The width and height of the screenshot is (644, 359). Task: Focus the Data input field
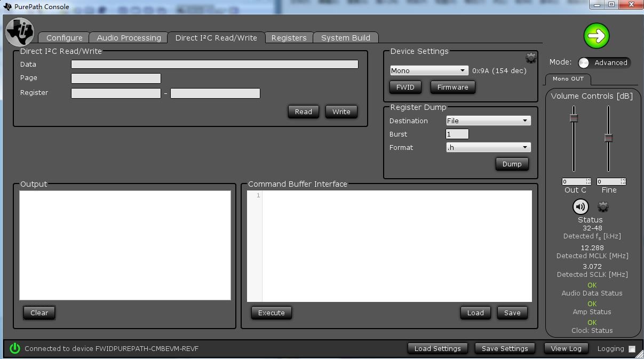point(214,64)
